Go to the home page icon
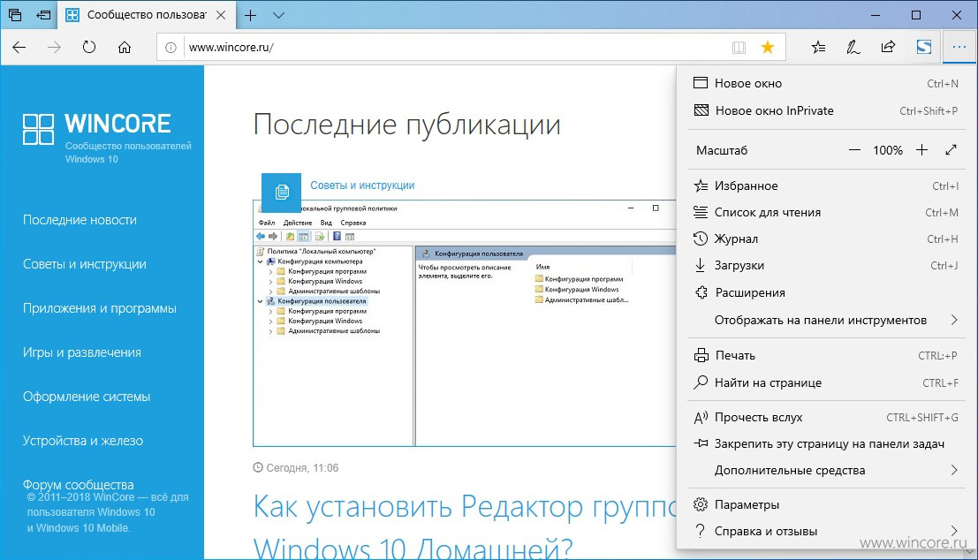This screenshot has width=978, height=560. click(125, 48)
